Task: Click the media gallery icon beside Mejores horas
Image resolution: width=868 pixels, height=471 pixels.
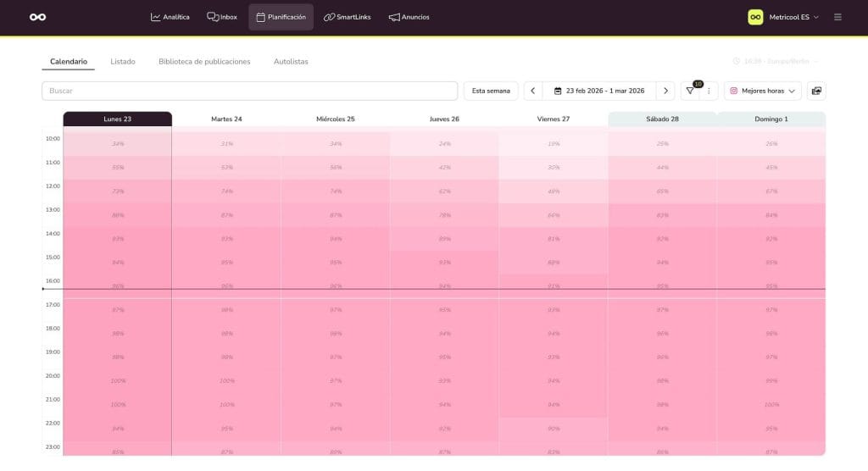Action: [x=816, y=91]
